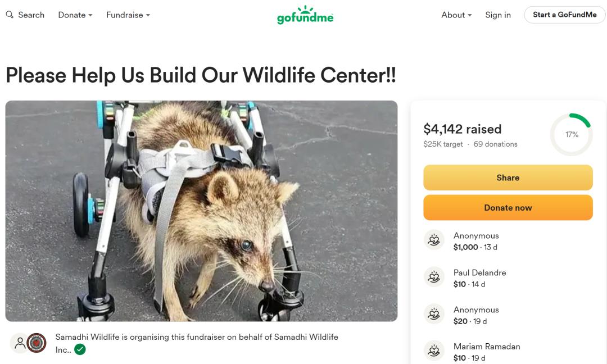
Task: Click the GoFundMe logo
Action: pos(305,15)
